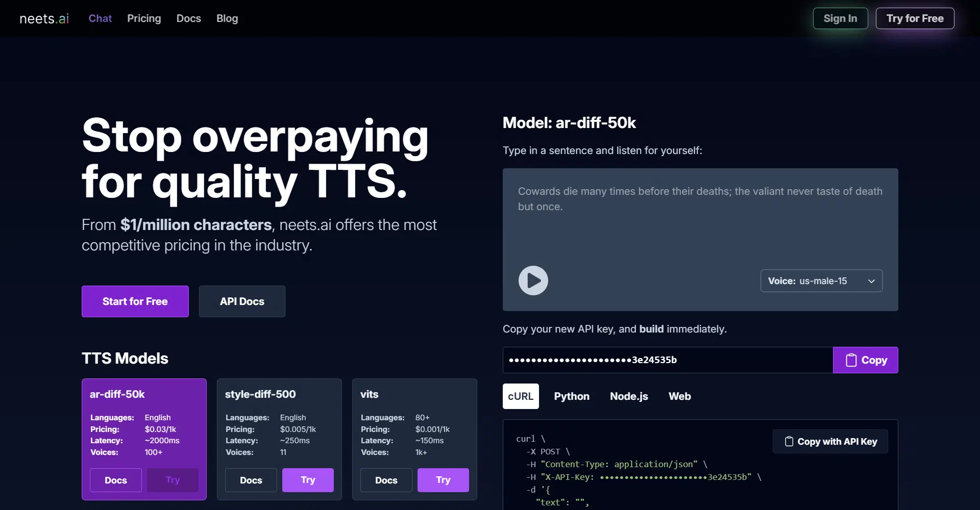The height and width of the screenshot is (510, 980).
Task: Show the Web code tab
Action: click(679, 396)
